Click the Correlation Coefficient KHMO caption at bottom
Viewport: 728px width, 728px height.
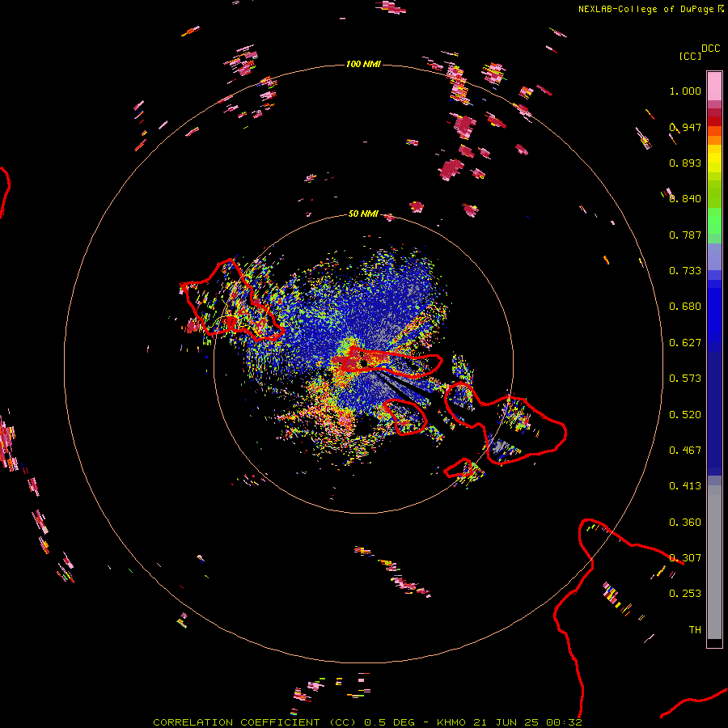(367, 722)
